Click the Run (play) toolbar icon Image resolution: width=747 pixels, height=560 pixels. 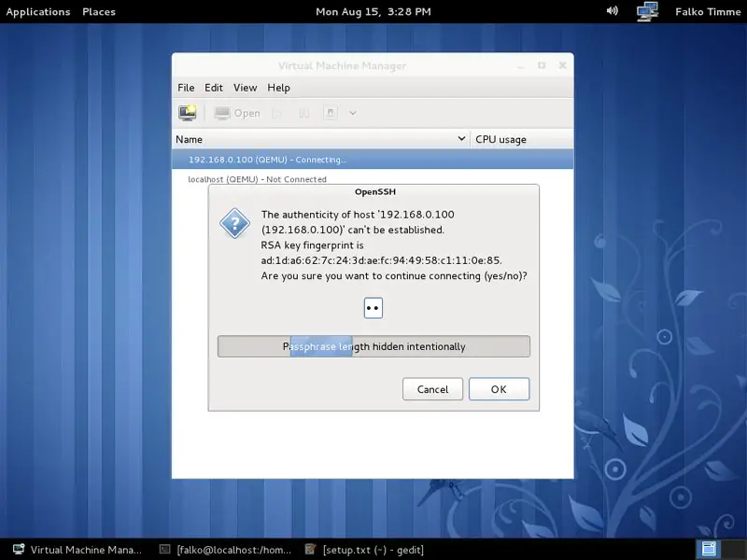276,113
